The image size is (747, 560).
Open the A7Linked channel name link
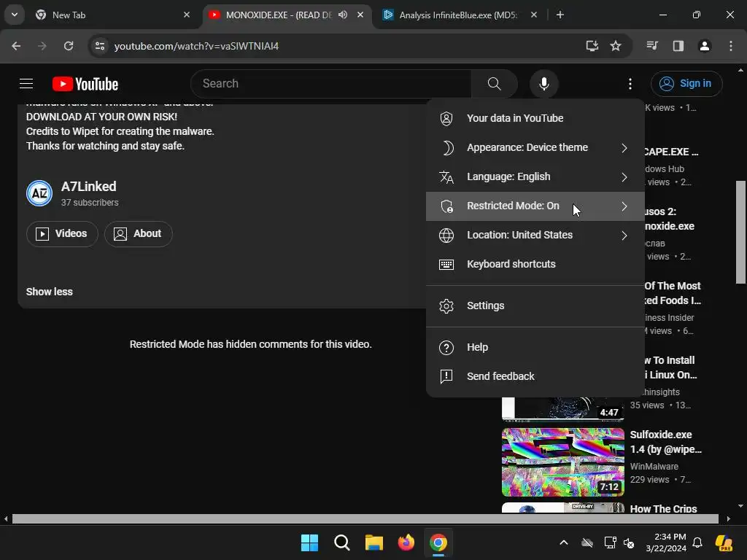tap(88, 186)
